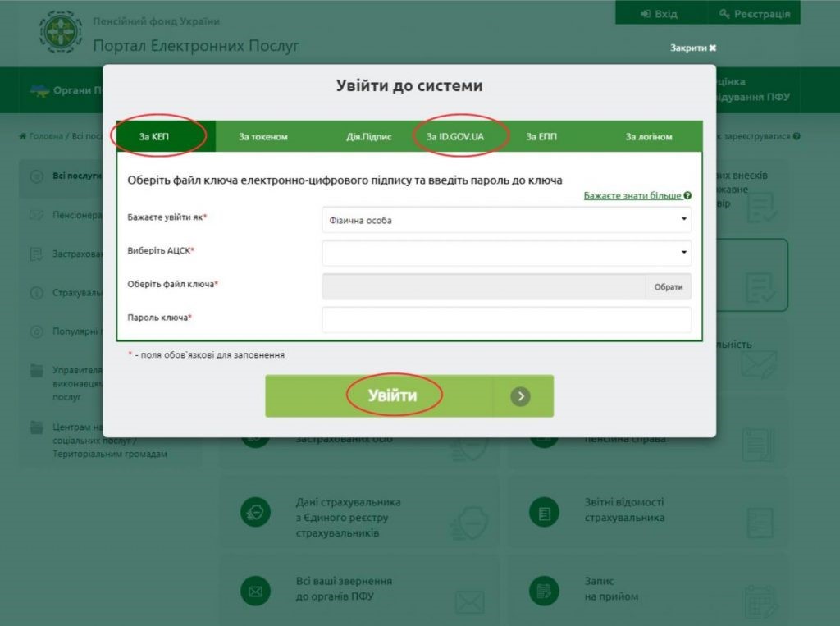Choose the За логіном tab
The height and width of the screenshot is (626, 840).
pyautogui.click(x=649, y=137)
